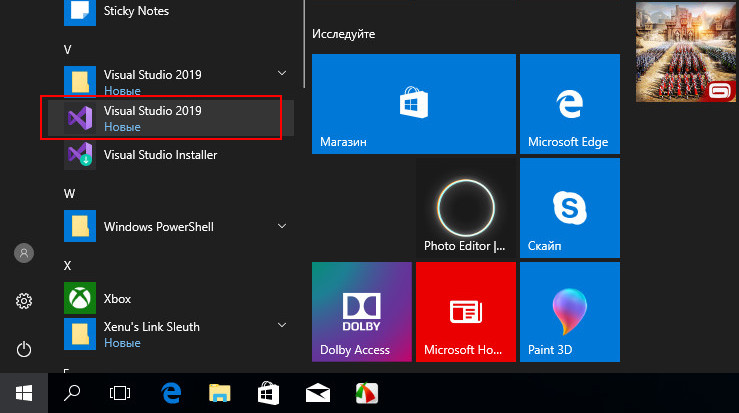Click the colorful kite taskbar icon
Viewport: 739px width, 413px height.
367,393
